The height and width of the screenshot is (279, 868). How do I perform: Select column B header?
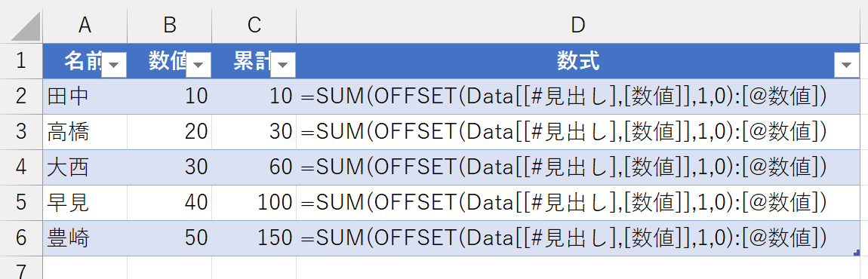click(169, 24)
